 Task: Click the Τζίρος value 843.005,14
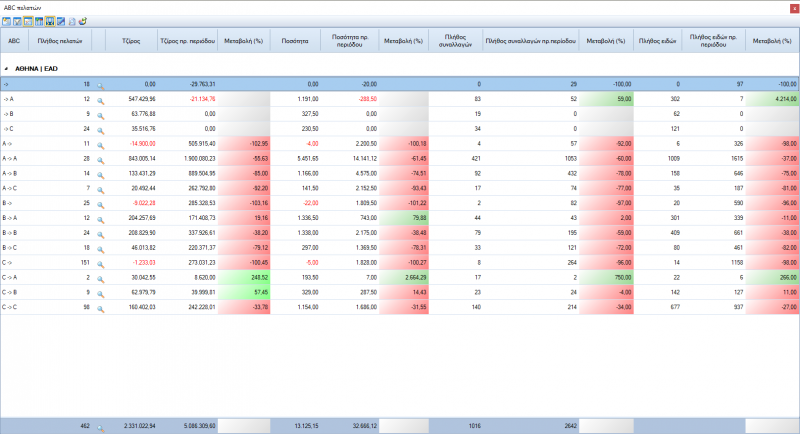142,159
